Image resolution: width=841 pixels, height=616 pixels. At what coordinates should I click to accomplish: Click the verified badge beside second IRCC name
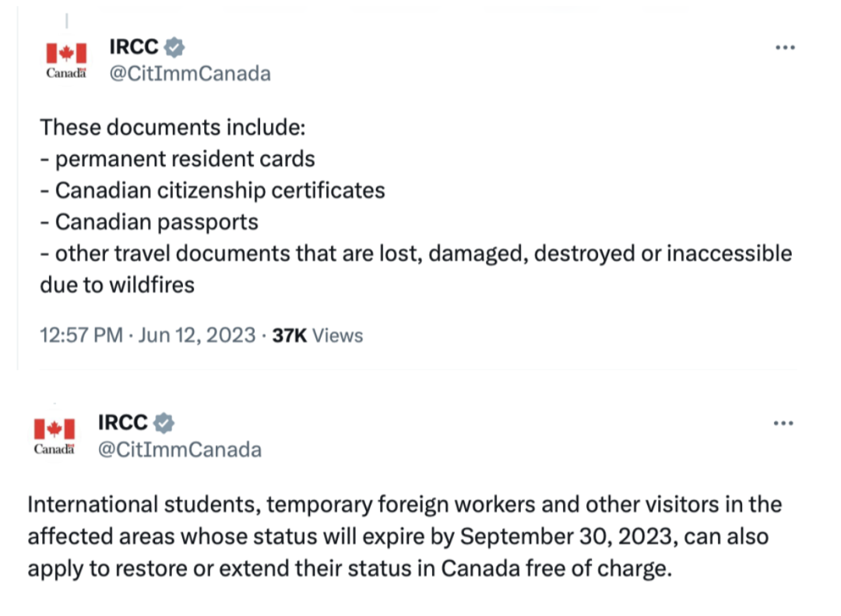pyautogui.click(x=164, y=423)
